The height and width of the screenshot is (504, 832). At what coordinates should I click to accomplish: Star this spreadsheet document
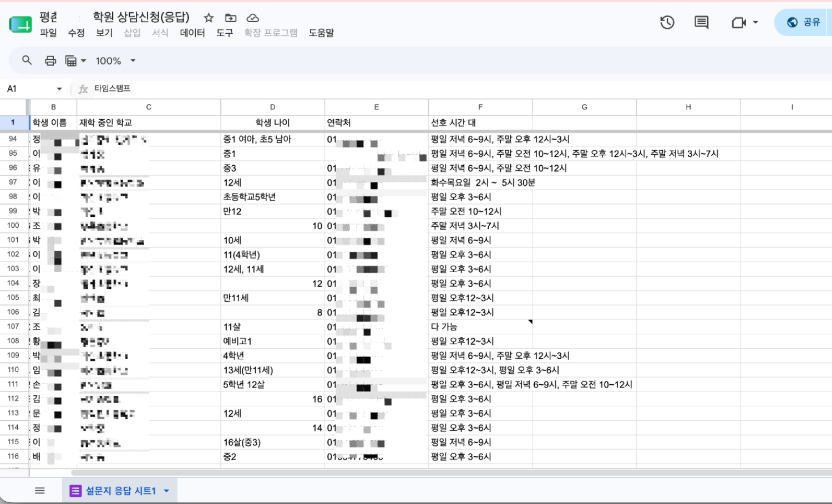click(209, 18)
